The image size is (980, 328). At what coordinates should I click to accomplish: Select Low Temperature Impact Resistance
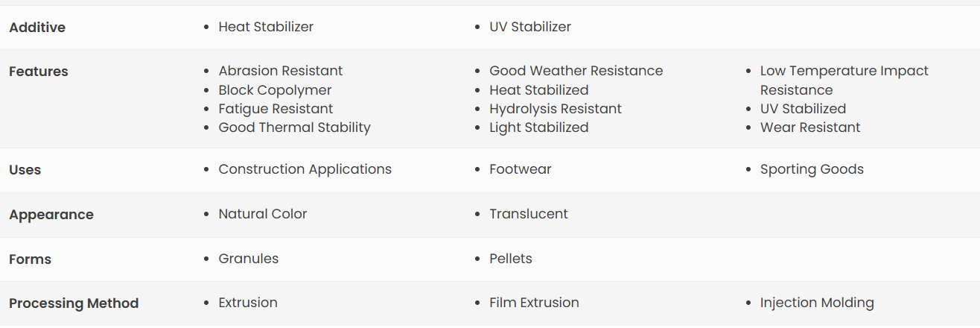[x=844, y=81]
